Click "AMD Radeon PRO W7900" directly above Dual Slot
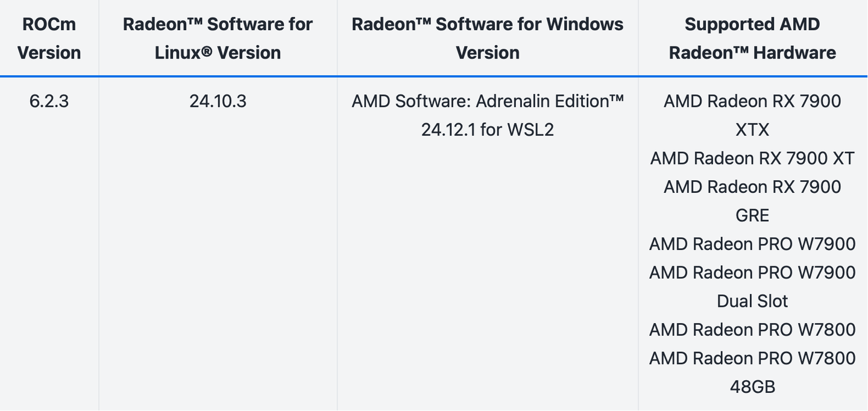The height and width of the screenshot is (411, 868). pos(752,272)
